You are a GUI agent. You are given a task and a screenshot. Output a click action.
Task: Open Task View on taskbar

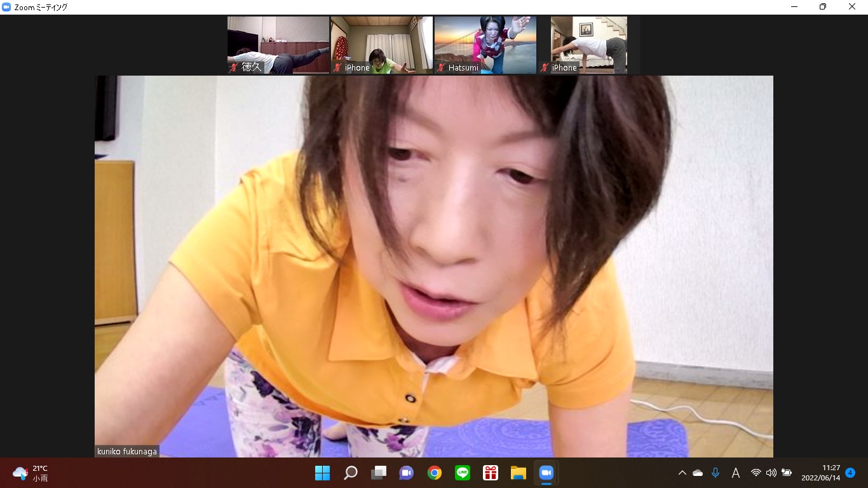click(x=379, y=473)
